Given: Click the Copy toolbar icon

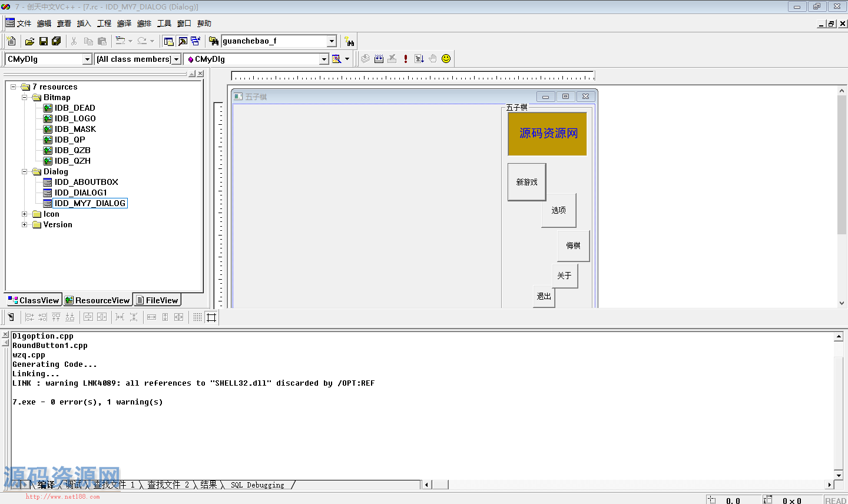Looking at the screenshot, I should point(88,41).
